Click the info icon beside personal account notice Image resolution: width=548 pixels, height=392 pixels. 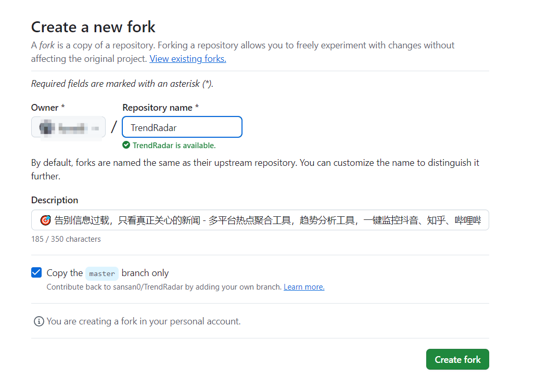[x=39, y=321]
